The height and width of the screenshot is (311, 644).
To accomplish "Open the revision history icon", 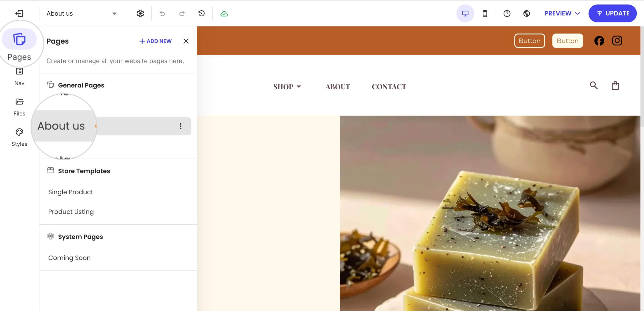I will [x=202, y=13].
